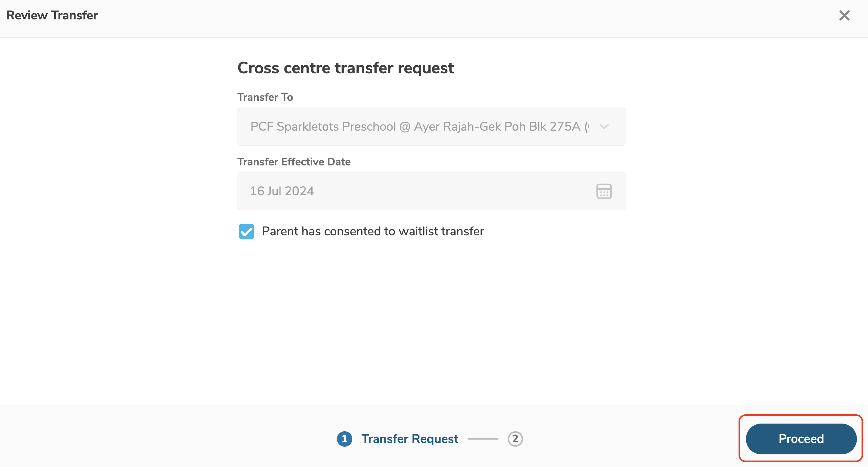The width and height of the screenshot is (868, 467).
Task: Close the Review Transfer dialog
Action: [844, 15]
